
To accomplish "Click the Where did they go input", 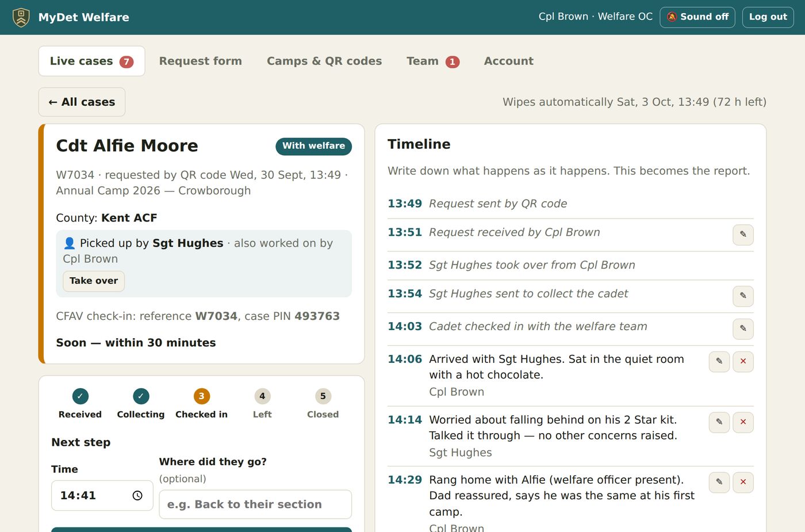I will (x=255, y=504).
